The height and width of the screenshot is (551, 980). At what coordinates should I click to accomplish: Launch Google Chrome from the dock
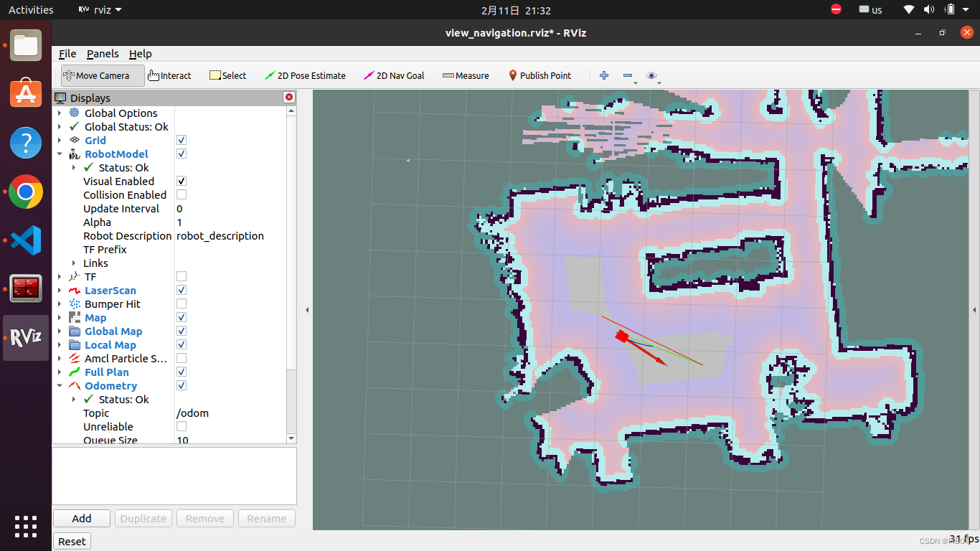26,192
